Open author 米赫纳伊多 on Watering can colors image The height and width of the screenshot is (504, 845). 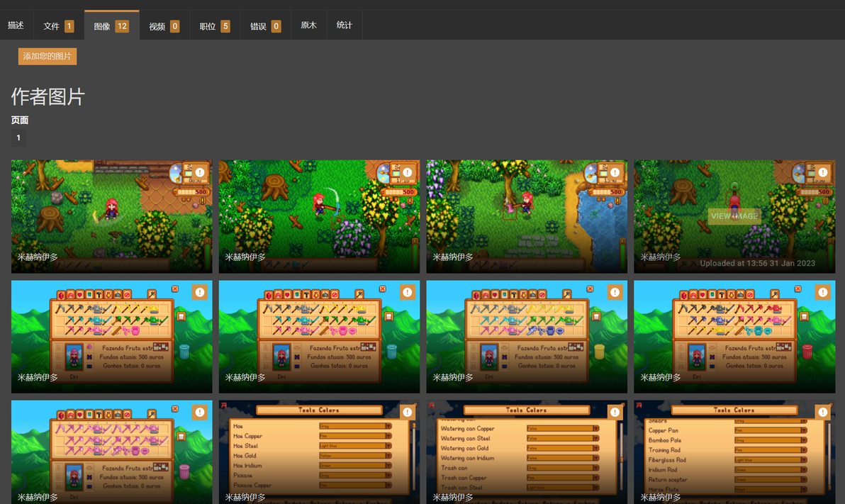(x=453, y=497)
